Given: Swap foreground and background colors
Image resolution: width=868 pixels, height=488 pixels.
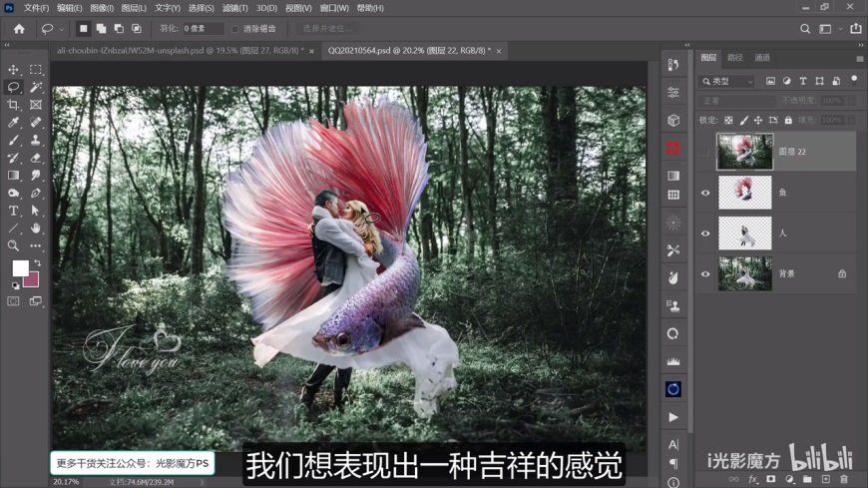Looking at the screenshot, I should pos(38,263).
